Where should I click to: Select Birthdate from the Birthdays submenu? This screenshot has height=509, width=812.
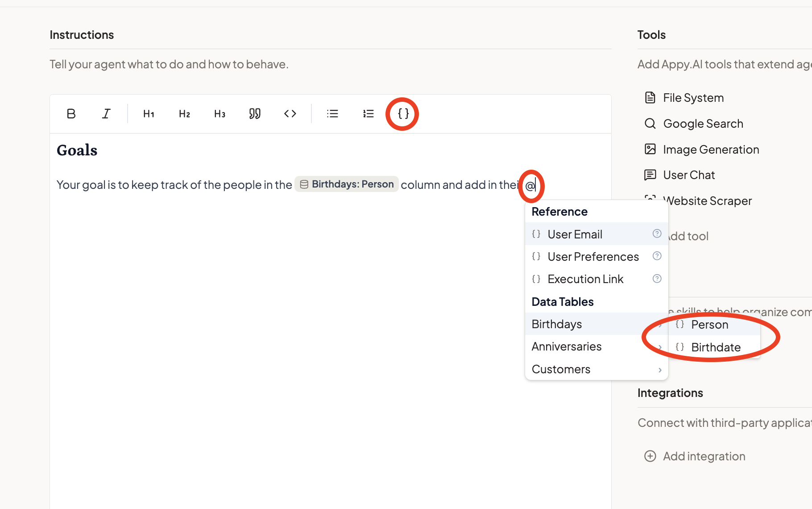point(715,347)
